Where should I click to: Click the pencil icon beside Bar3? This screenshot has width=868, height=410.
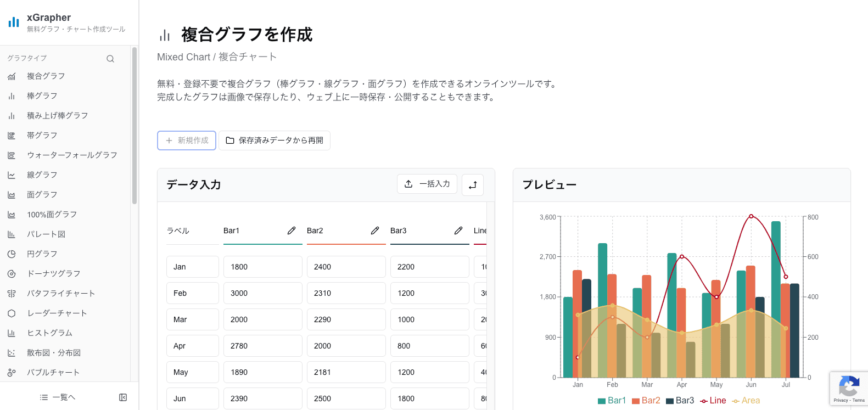pyautogui.click(x=458, y=231)
